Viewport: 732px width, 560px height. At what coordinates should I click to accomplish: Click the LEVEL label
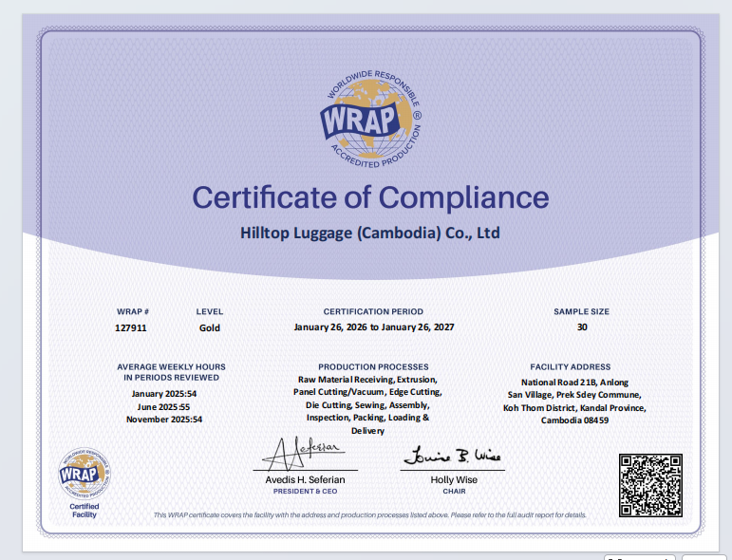click(x=210, y=311)
